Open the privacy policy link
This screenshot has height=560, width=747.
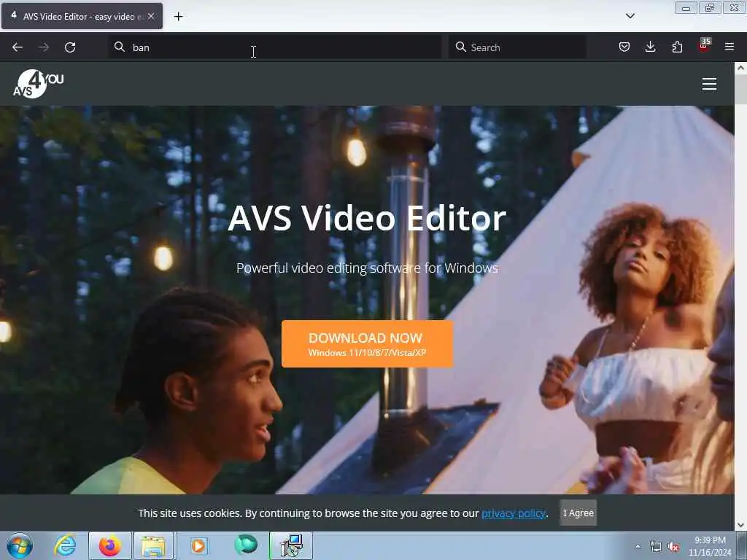513,513
